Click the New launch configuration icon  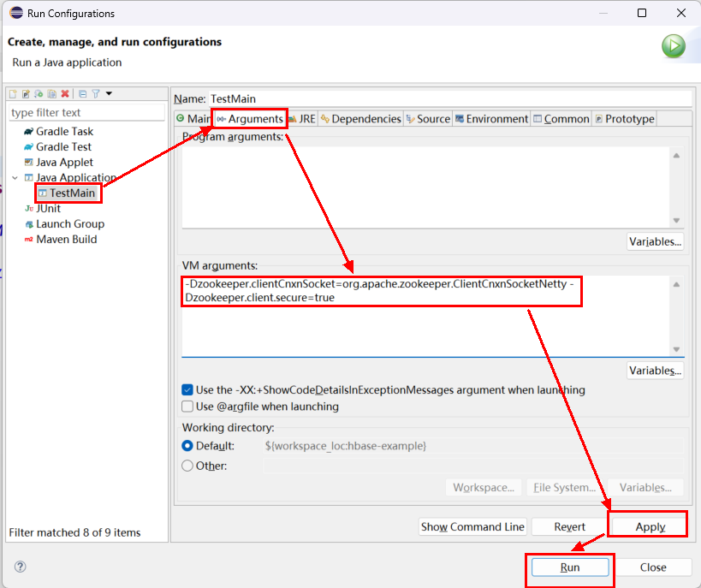pyautogui.click(x=13, y=93)
